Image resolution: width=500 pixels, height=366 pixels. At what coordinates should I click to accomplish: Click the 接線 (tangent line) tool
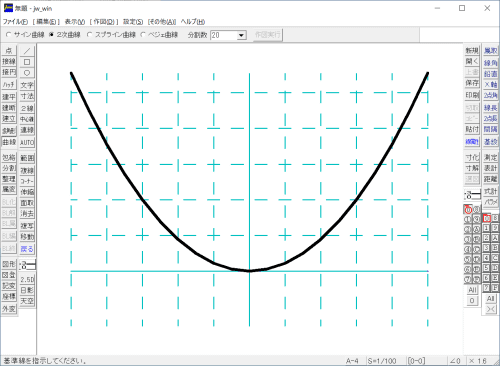click(x=9, y=61)
